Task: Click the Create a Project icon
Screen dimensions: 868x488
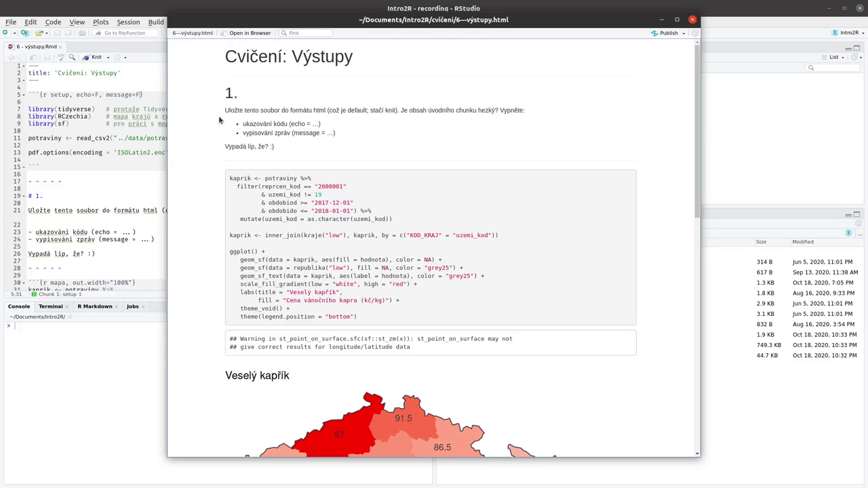Action: tap(24, 33)
